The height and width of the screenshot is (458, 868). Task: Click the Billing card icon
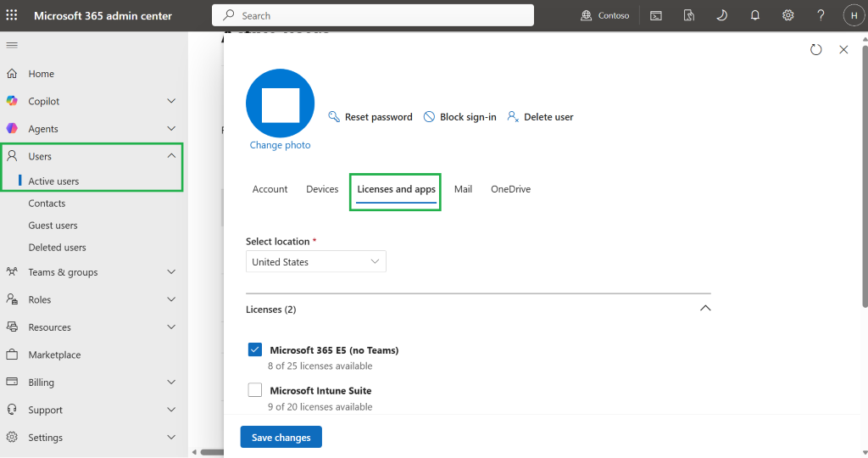point(12,382)
